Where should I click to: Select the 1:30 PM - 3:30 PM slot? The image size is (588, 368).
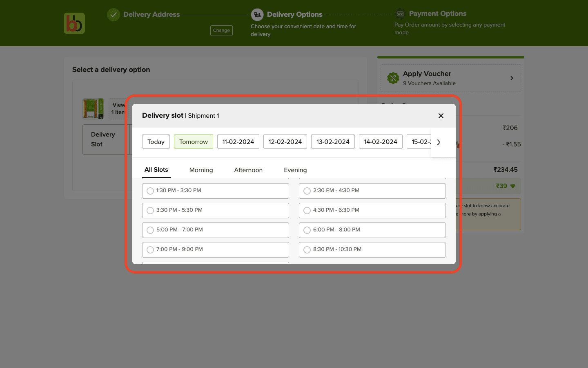click(216, 191)
